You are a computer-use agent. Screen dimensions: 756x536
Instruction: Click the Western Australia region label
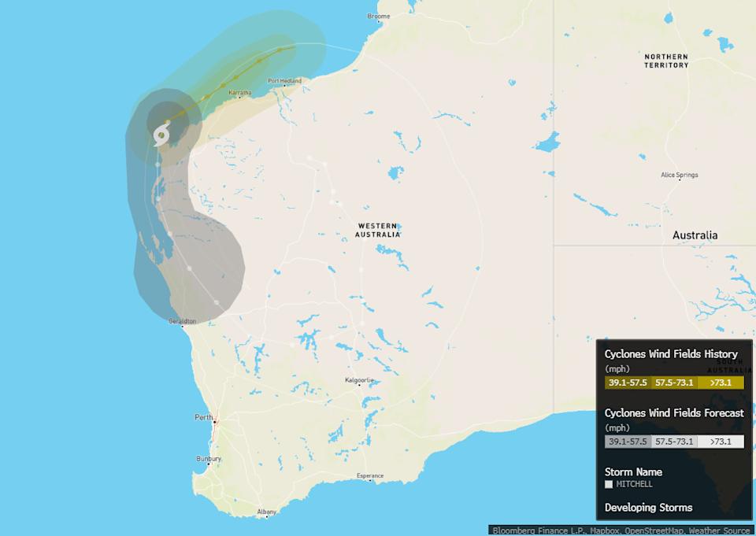click(x=378, y=229)
